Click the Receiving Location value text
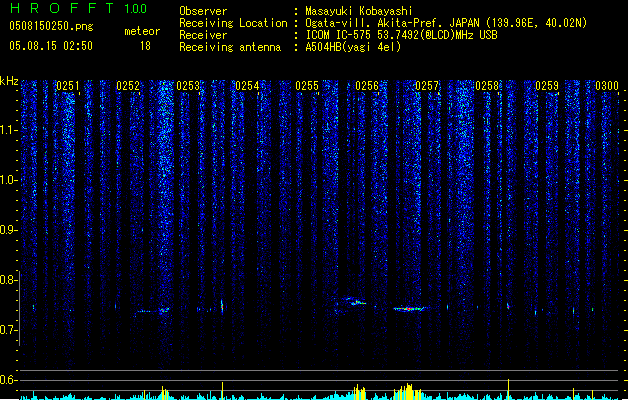 point(446,23)
